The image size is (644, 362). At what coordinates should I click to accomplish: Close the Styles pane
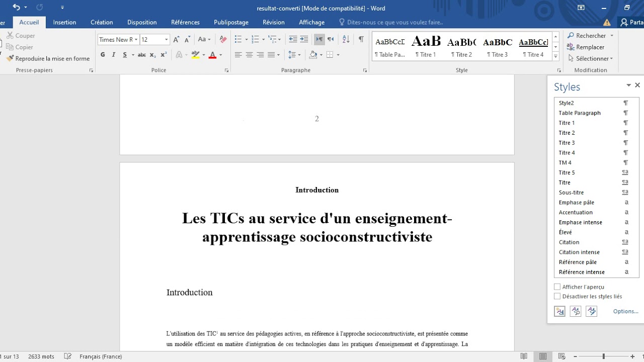click(x=637, y=85)
